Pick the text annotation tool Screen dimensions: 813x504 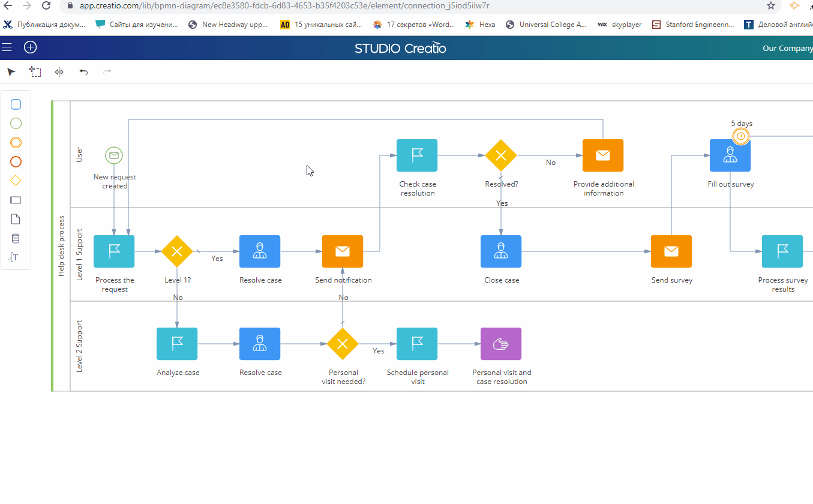pyautogui.click(x=15, y=257)
